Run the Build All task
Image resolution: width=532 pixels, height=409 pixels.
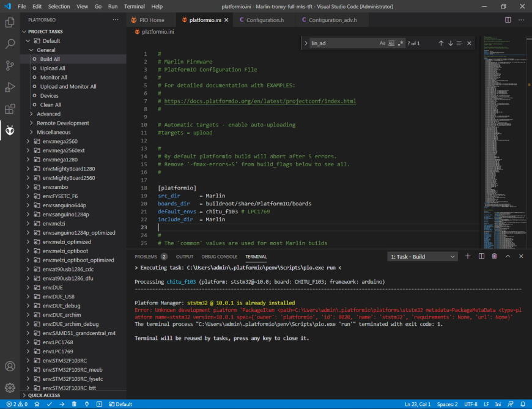click(x=50, y=59)
